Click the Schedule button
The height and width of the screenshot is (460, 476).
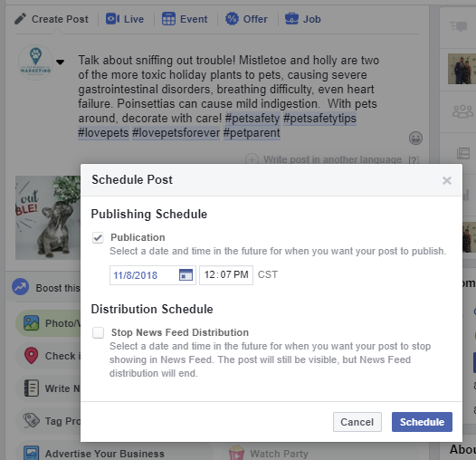(x=422, y=422)
